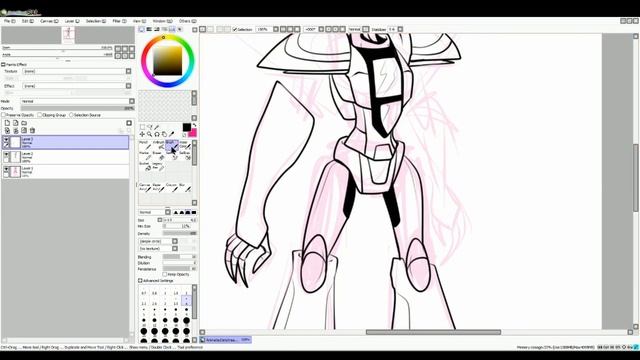Open the Layer menu
Screen dimensions: 640x360
point(72,21)
